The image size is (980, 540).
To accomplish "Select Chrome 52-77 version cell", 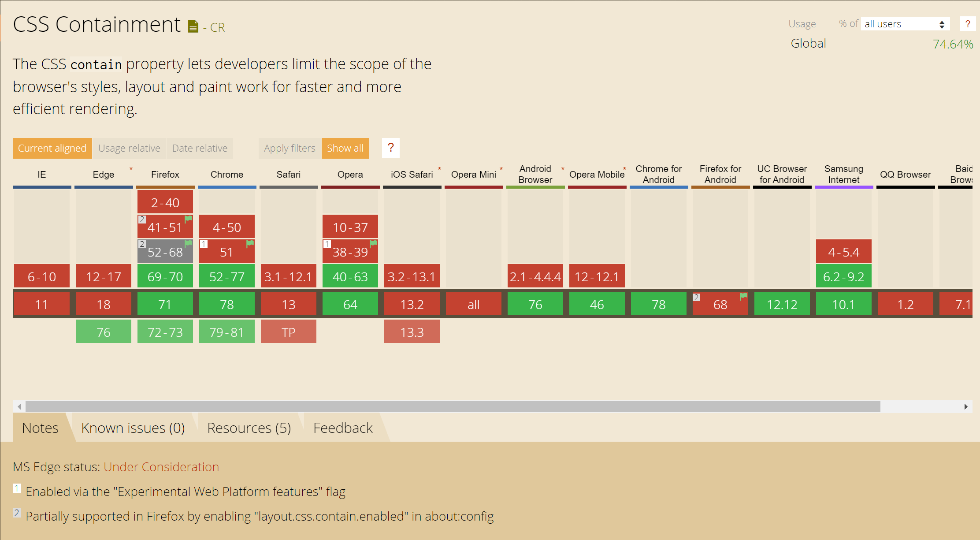I will (x=227, y=276).
